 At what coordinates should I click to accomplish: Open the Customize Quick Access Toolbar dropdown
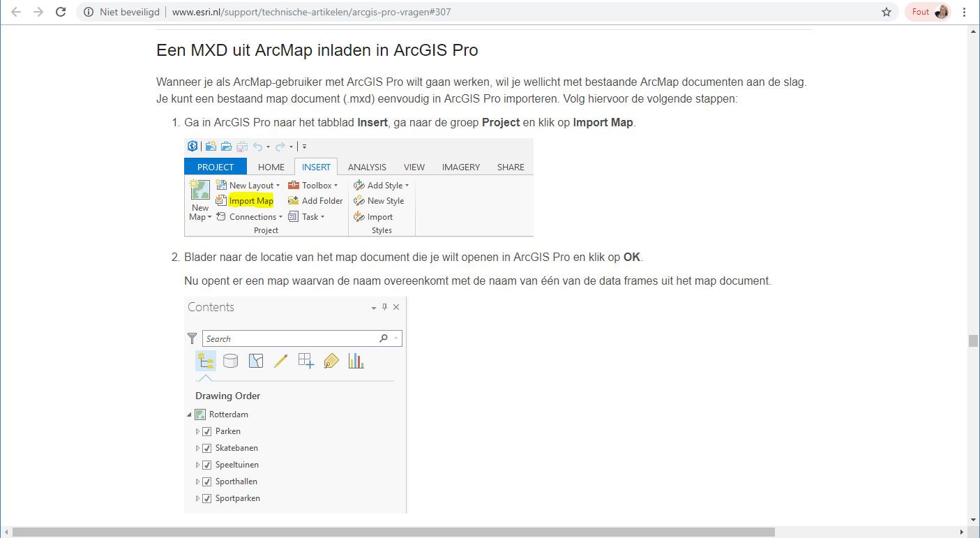click(x=305, y=147)
